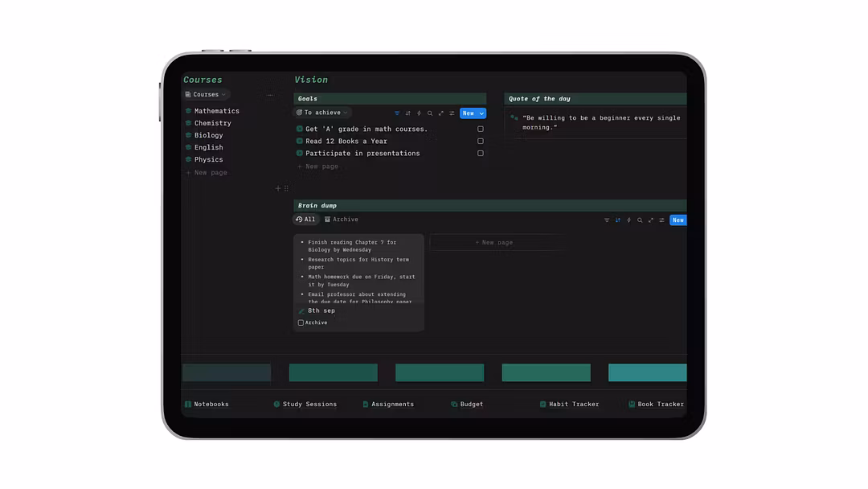Expand the arrow on the Goals New button
Viewport: 868px width, 489px height.
[x=481, y=113]
